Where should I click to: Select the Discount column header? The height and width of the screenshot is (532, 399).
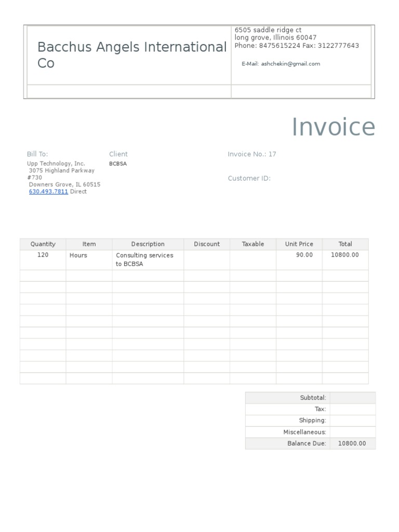pyautogui.click(x=207, y=244)
